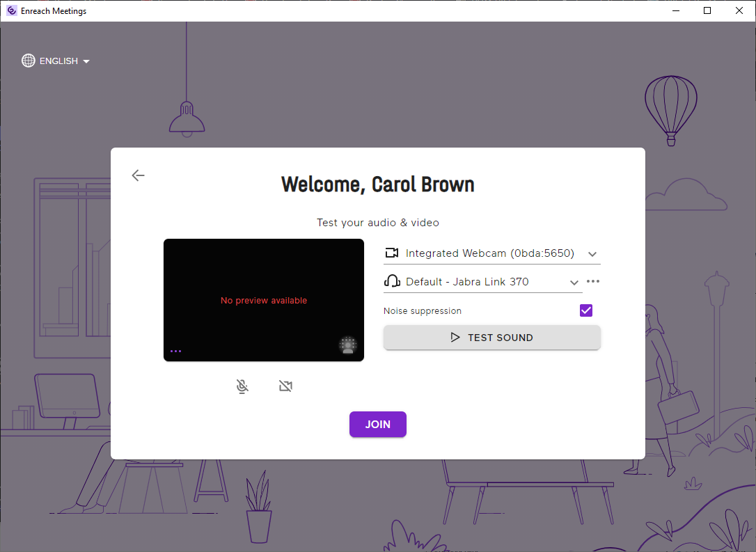The height and width of the screenshot is (552, 756).
Task: Unmute the microphone
Action: tap(242, 386)
